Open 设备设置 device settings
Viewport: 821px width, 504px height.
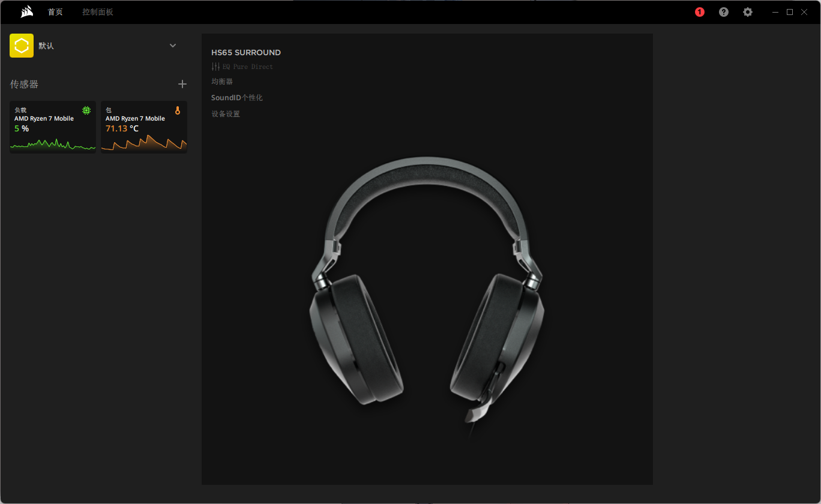click(x=226, y=114)
